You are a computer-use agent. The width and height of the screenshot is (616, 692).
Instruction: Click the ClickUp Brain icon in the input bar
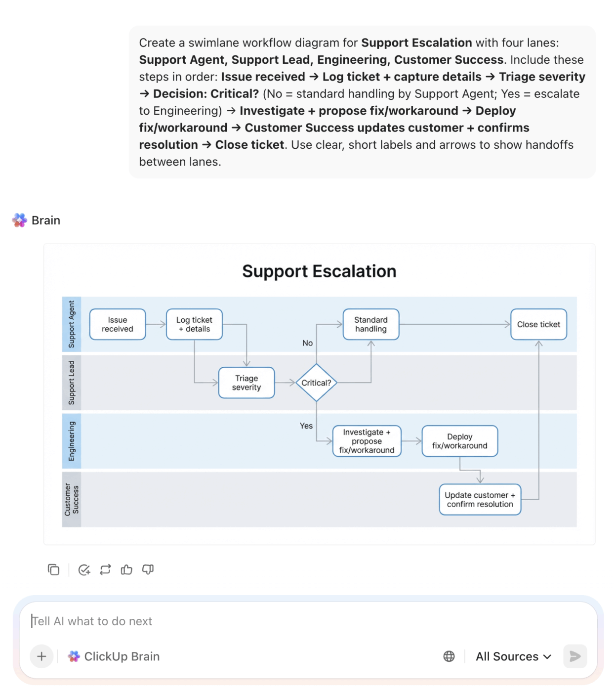[x=73, y=656]
